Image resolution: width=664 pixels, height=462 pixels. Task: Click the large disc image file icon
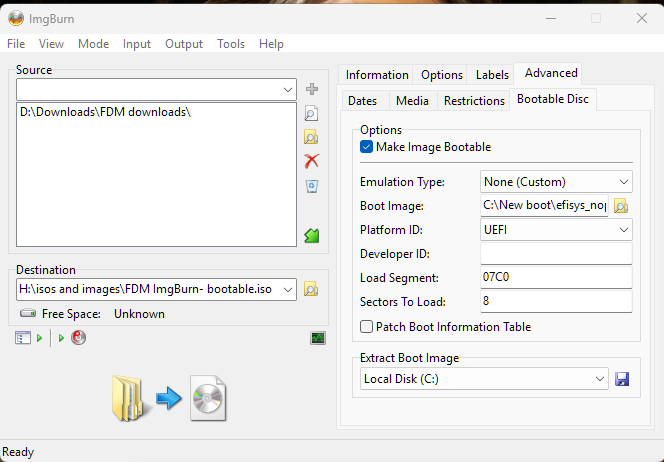tap(208, 398)
